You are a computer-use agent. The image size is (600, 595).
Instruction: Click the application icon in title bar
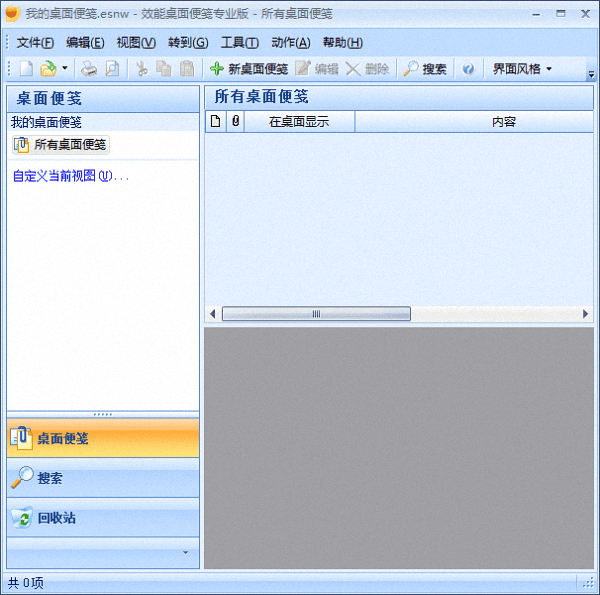click(13, 14)
